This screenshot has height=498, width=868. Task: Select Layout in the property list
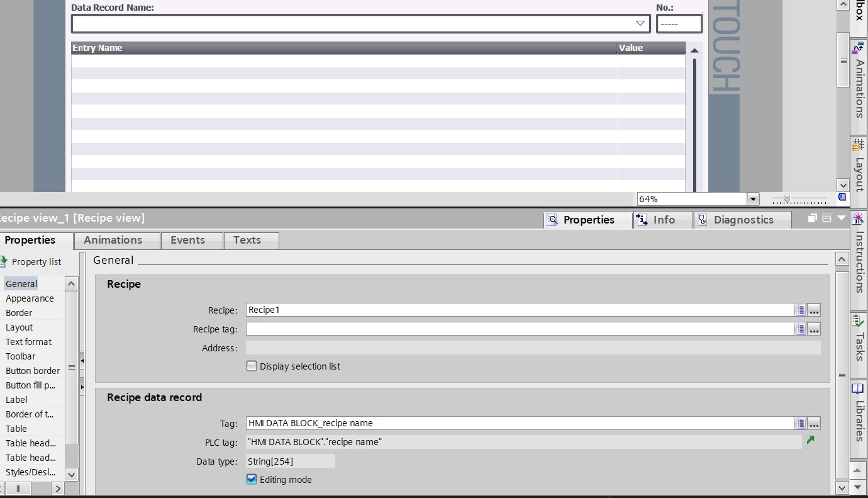tap(19, 327)
